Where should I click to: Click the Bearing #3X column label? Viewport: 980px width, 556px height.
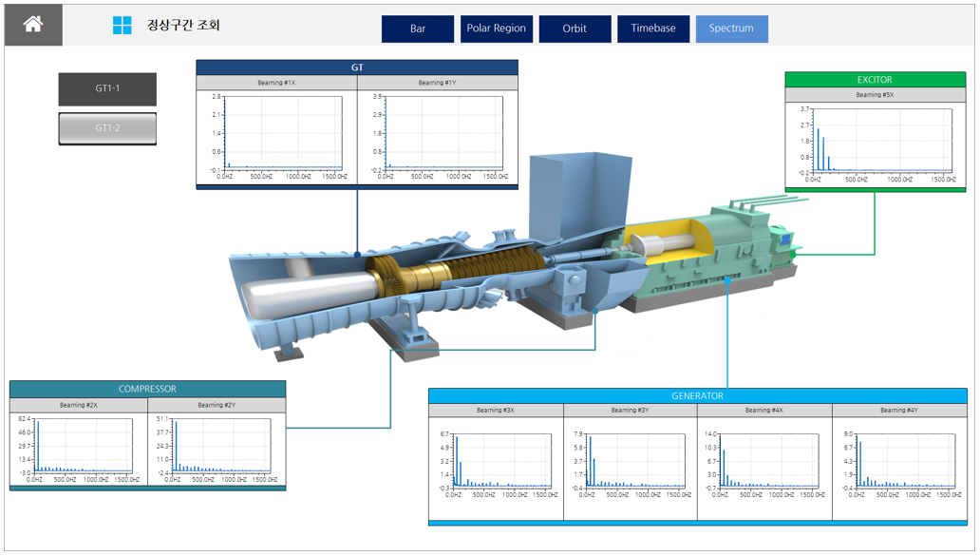496,411
